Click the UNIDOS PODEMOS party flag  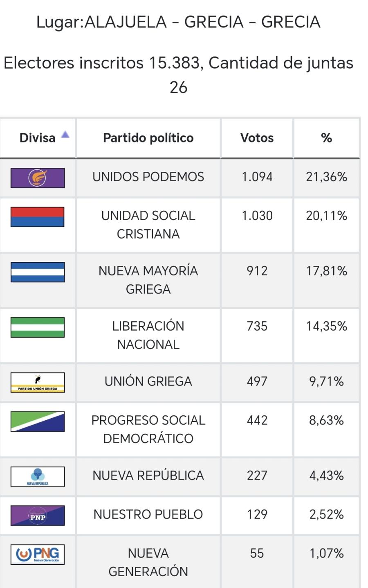[x=38, y=177]
